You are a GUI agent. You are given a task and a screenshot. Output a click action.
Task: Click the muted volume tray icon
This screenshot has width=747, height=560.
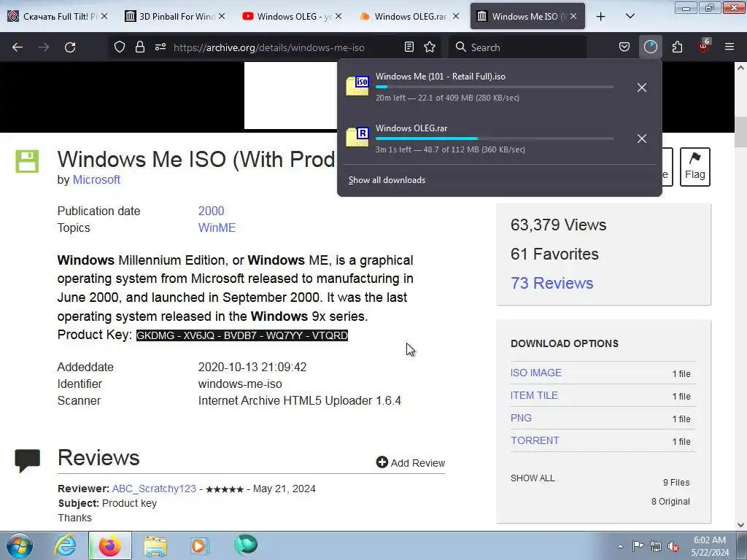click(673, 546)
